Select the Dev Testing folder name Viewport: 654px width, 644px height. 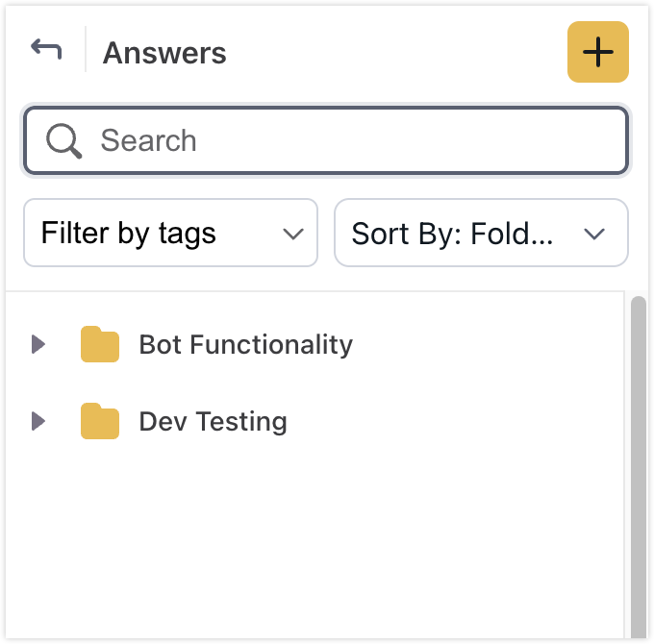tap(213, 422)
